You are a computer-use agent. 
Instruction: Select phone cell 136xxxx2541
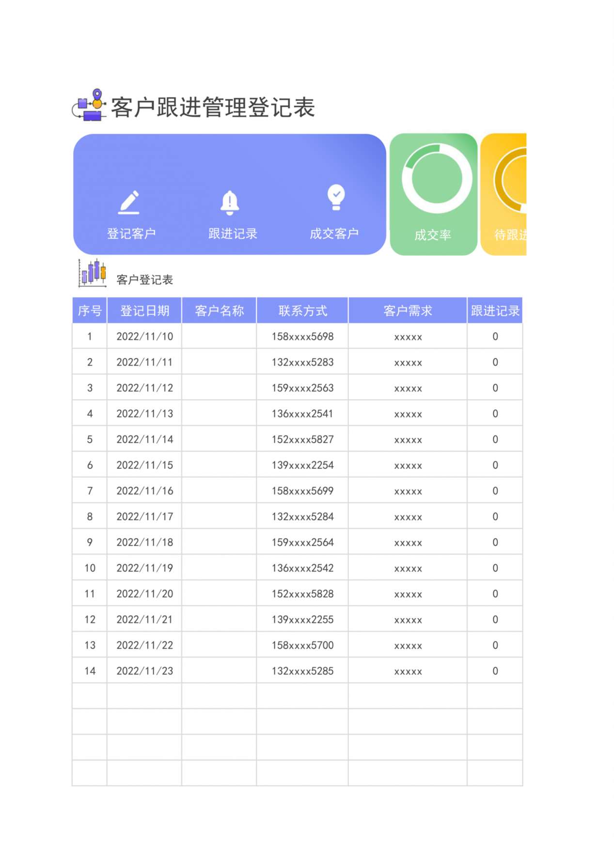pos(302,413)
